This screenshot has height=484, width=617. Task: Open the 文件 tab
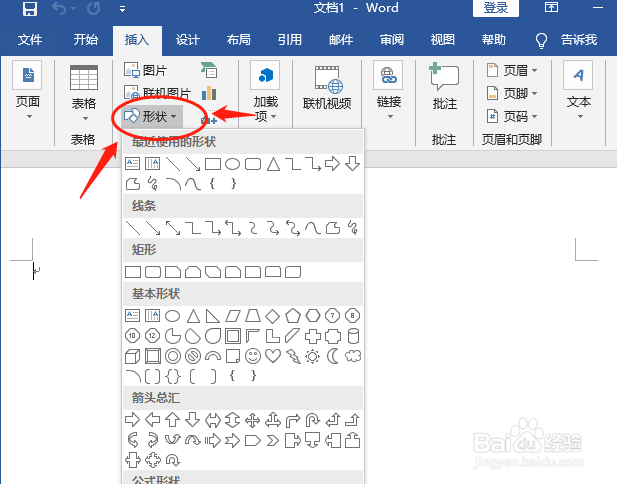point(30,40)
